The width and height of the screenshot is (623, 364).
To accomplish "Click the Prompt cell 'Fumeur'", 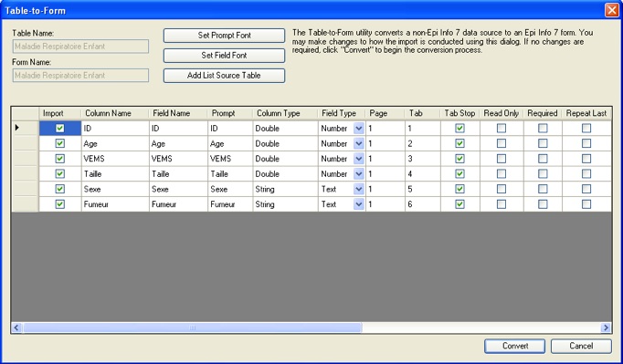I will click(x=230, y=204).
